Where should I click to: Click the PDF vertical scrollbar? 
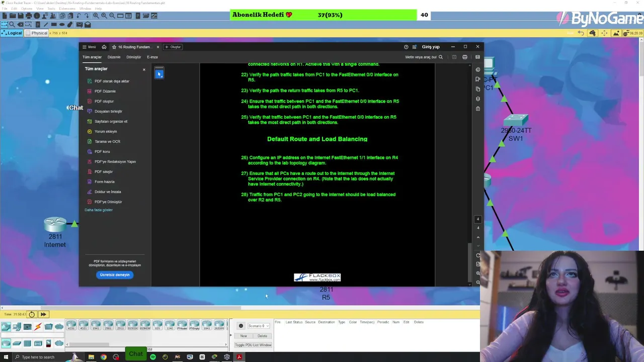tap(470, 262)
